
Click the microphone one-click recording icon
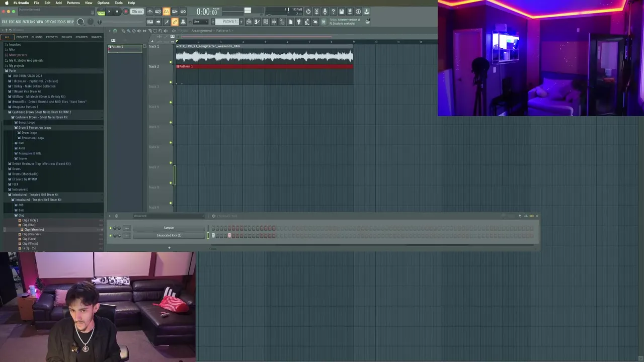pyautogui.click(x=325, y=12)
